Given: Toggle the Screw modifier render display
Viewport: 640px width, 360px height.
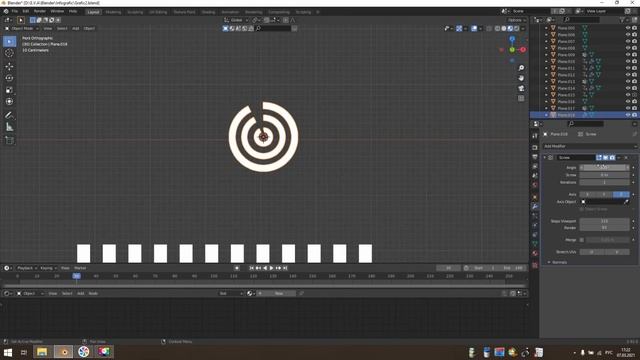Looking at the screenshot, I should pyautogui.click(x=612, y=158).
